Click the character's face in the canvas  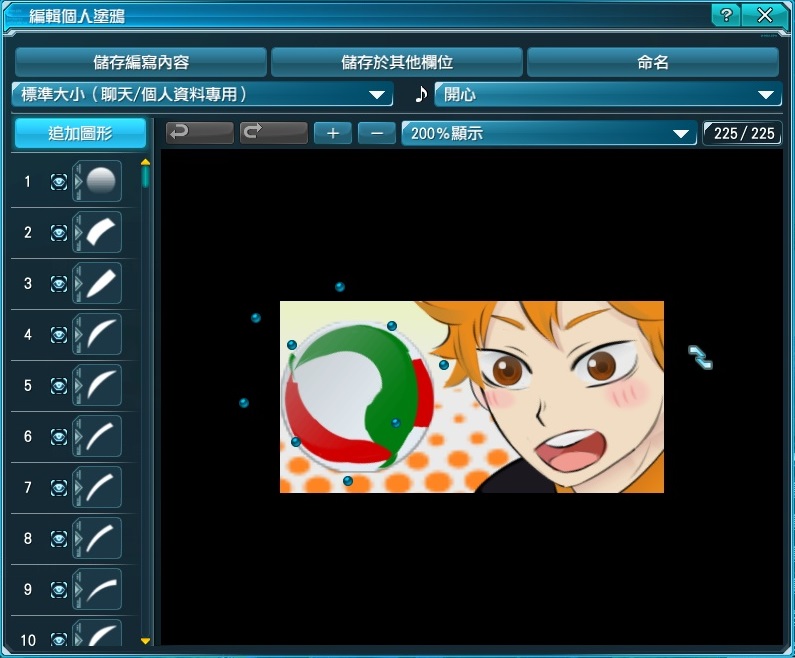click(x=568, y=395)
